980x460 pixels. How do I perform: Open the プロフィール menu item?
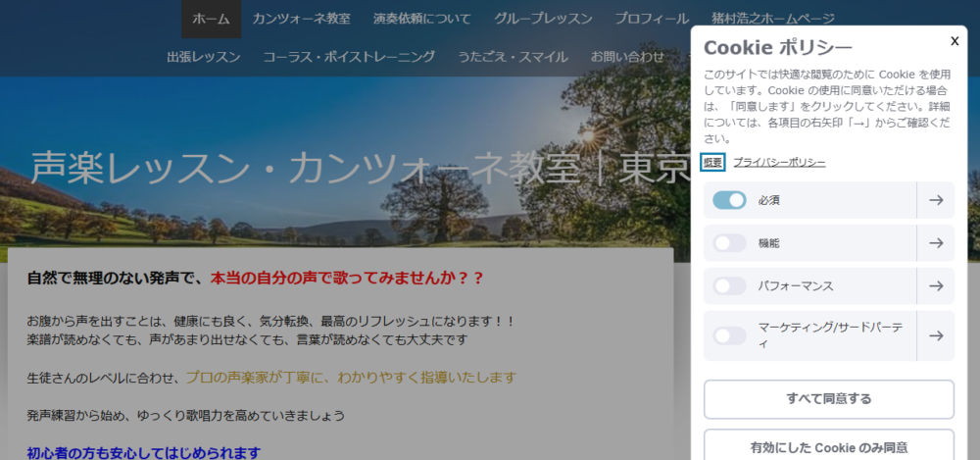pos(652,19)
